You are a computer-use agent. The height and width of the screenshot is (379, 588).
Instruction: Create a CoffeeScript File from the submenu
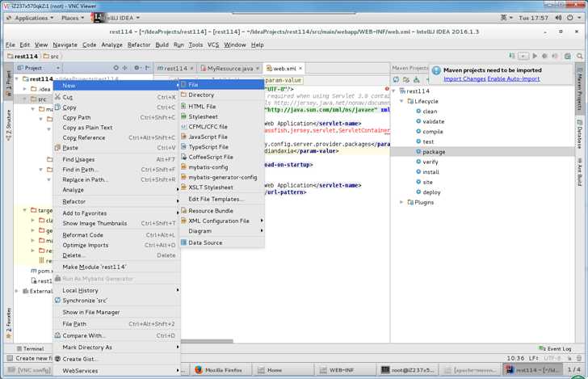(222, 158)
